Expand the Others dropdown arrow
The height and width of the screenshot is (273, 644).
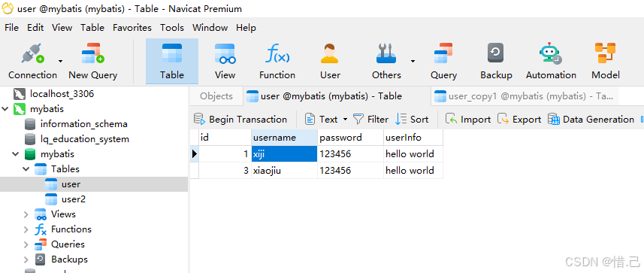click(x=413, y=62)
